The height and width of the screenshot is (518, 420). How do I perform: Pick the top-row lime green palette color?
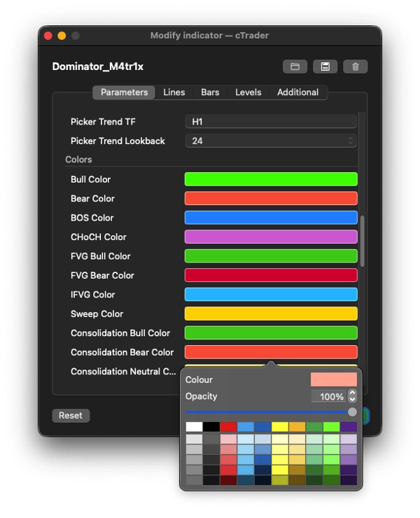click(331, 427)
